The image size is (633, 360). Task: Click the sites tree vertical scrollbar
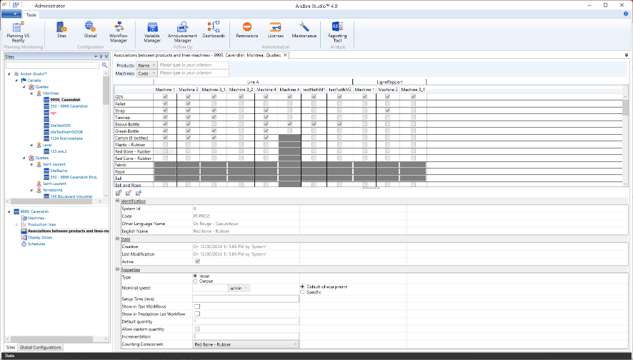106,91
